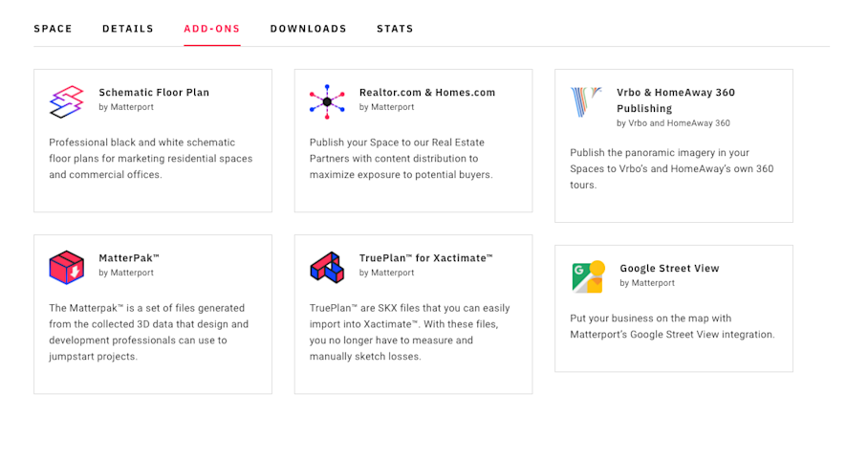Image resolution: width=868 pixels, height=461 pixels.
Task: Choose TruePlan for Xactimate title
Action: pos(426,258)
